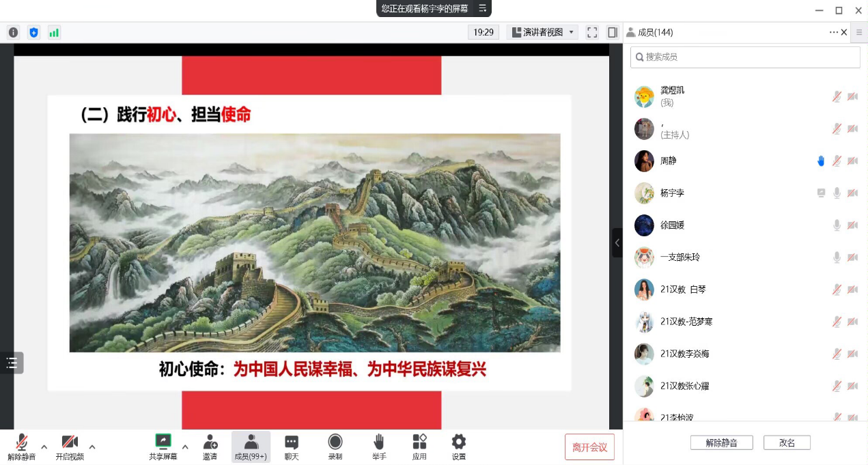Click the Search Members (搜索成员) field
868x465 pixels.
pyautogui.click(x=745, y=57)
